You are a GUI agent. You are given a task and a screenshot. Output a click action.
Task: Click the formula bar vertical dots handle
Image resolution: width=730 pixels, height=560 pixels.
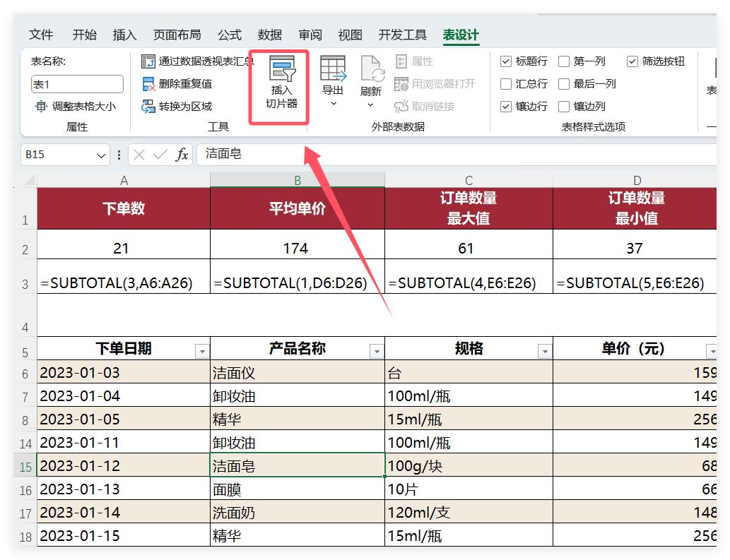[x=119, y=155]
